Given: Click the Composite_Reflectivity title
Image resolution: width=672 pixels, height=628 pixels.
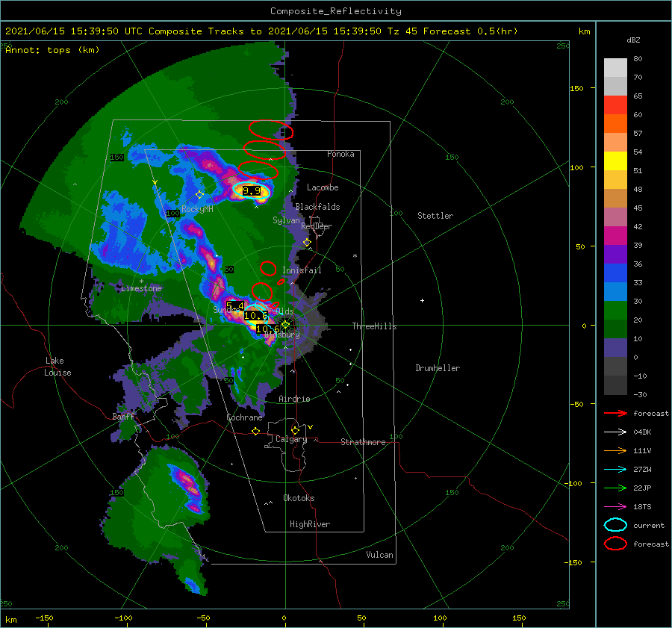Looking at the screenshot, I should 336,11.
